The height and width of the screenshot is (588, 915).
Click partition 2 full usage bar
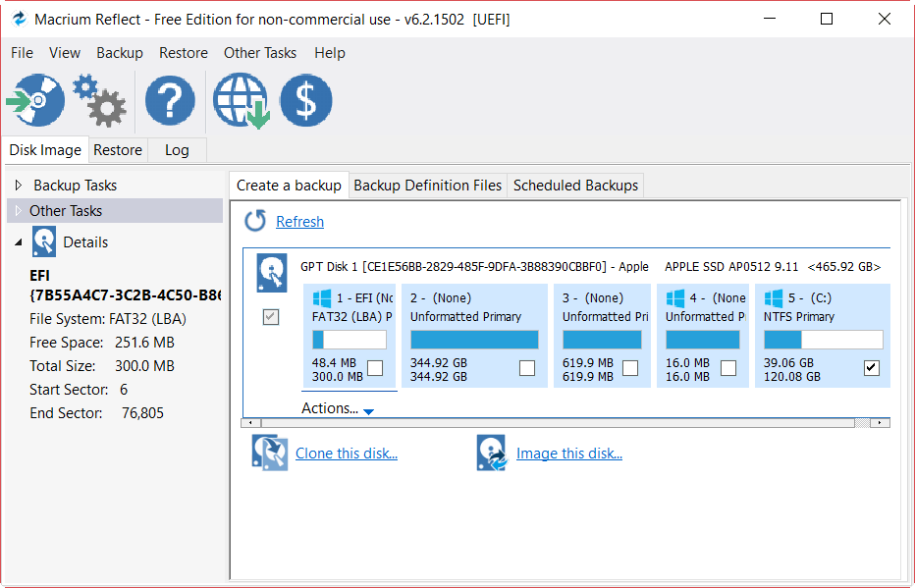[474, 340]
